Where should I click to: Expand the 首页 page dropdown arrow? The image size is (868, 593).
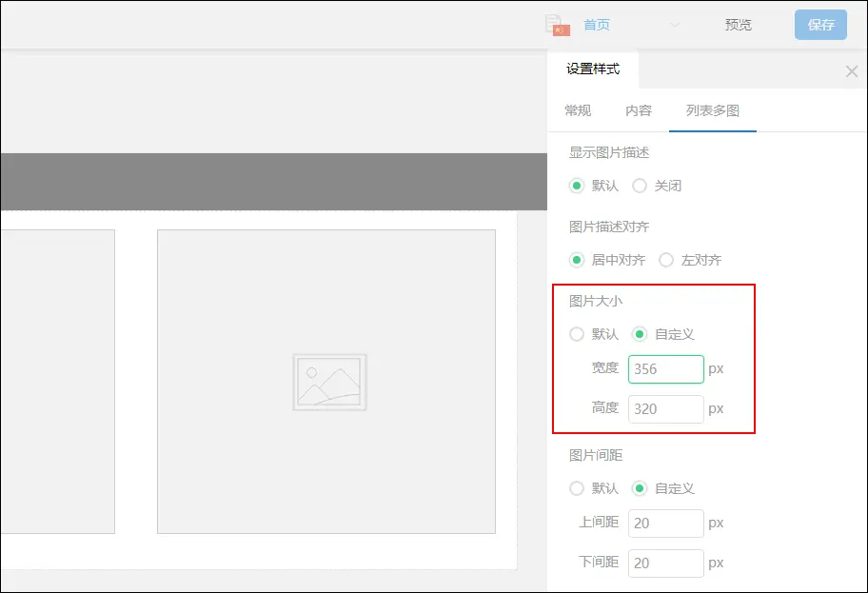[676, 26]
